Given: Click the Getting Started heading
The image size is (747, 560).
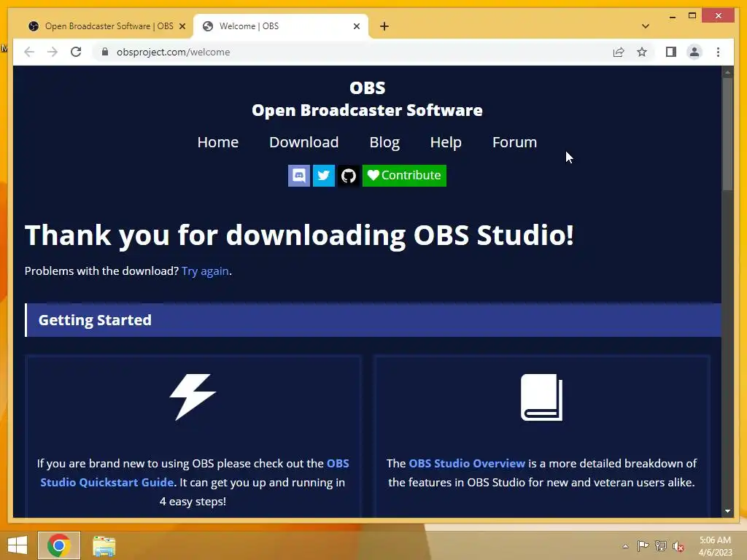Looking at the screenshot, I should [95, 320].
